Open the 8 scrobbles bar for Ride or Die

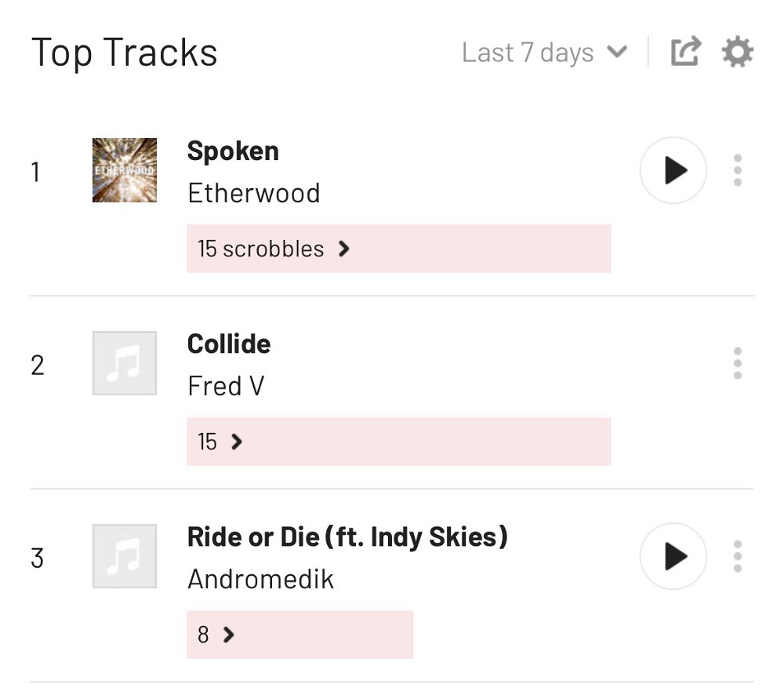pos(300,635)
